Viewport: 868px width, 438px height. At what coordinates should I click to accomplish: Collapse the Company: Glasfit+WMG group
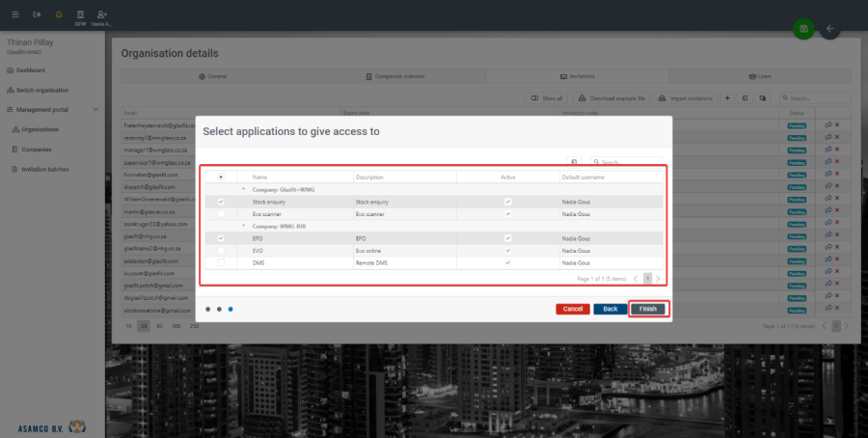click(x=243, y=189)
